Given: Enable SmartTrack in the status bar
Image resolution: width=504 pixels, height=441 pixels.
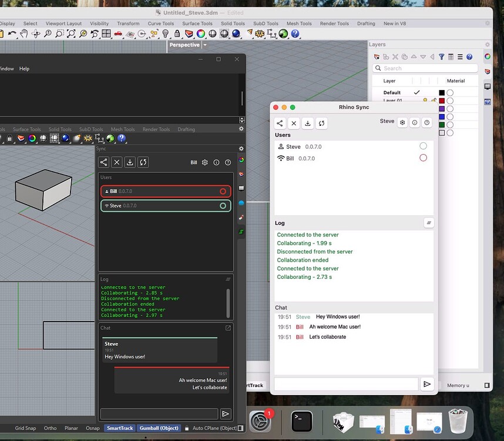Looking at the screenshot, I should (119, 428).
